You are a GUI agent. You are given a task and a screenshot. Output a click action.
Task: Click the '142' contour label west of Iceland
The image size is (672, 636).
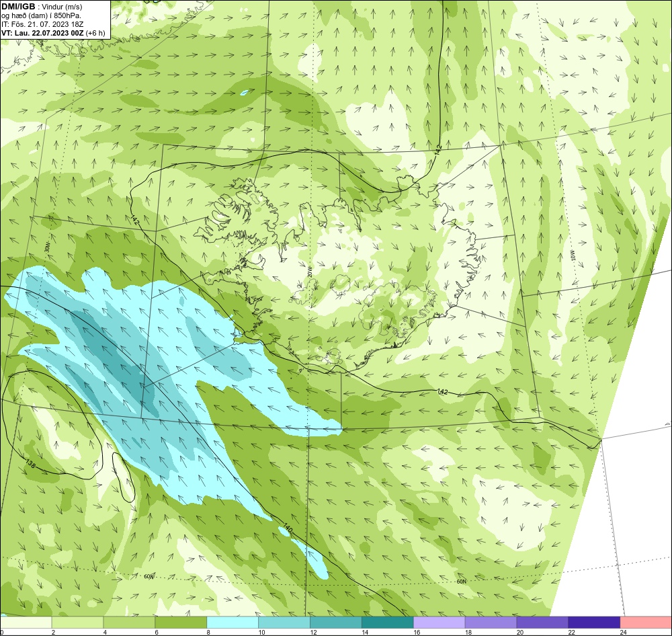click(136, 220)
